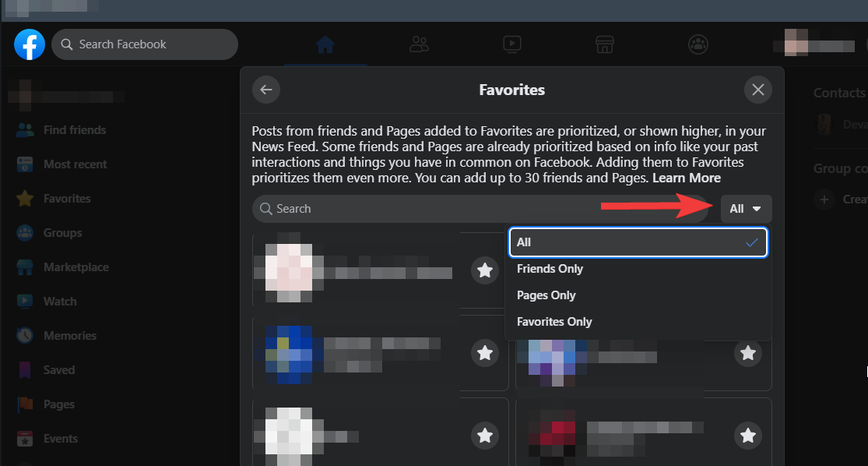Toggle the favorite star for the second left entry
The height and width of the screenshot is (466, 868).
tap(485, 353)
